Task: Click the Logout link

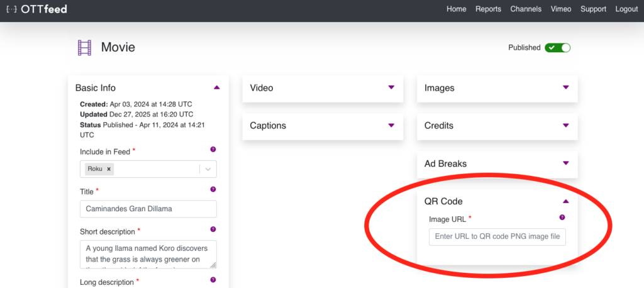Action: tap(626, 9)
